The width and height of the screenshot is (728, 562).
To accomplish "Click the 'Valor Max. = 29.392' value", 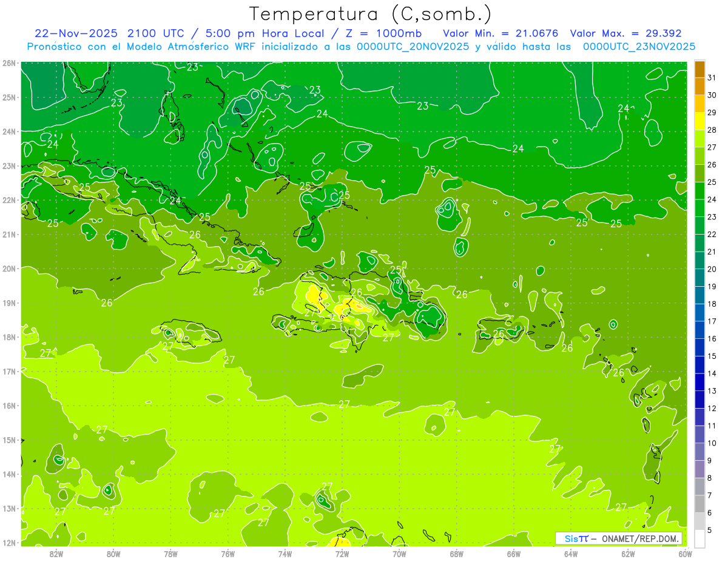I will (626, 33).
